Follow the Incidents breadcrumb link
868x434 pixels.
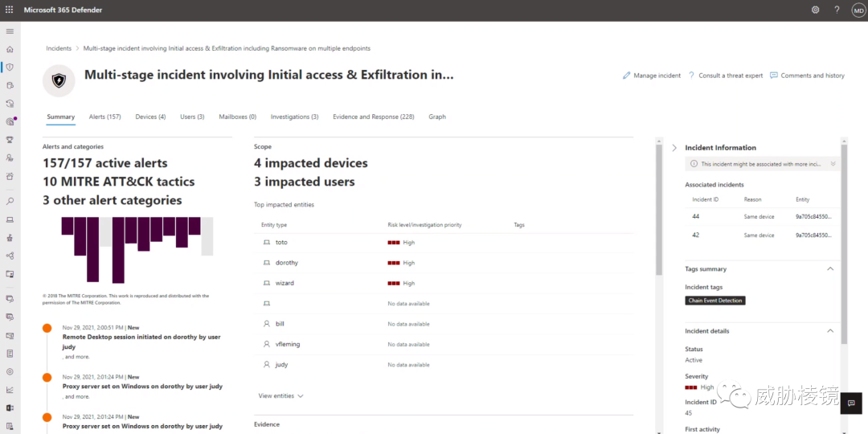point(59,48)
